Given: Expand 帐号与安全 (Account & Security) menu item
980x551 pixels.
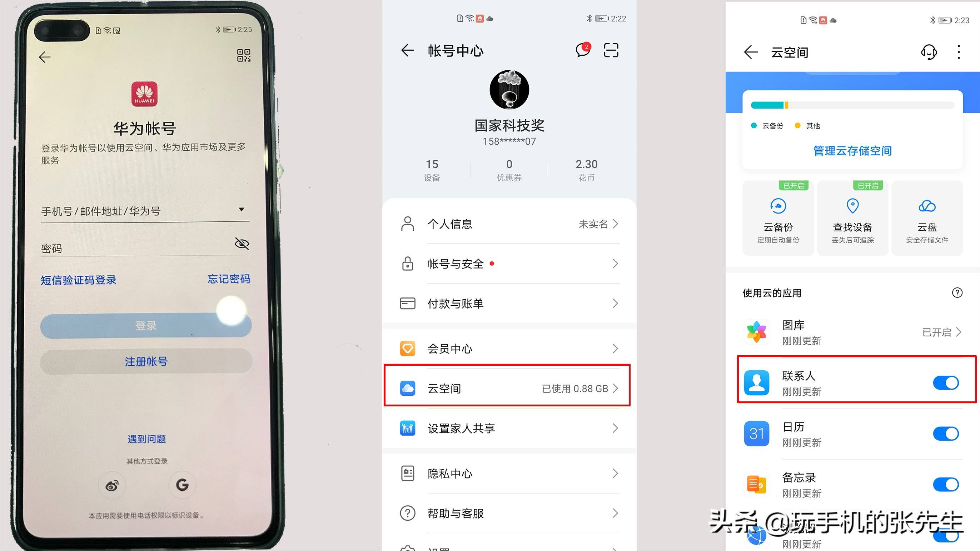Looking at the screenshot, I should pos(509,265).
